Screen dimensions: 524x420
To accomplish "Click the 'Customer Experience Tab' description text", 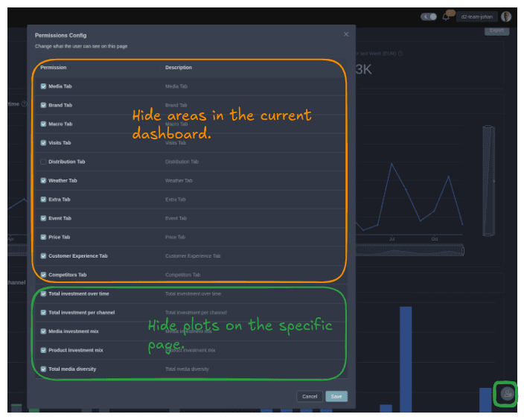I will (x=193, y=256).
